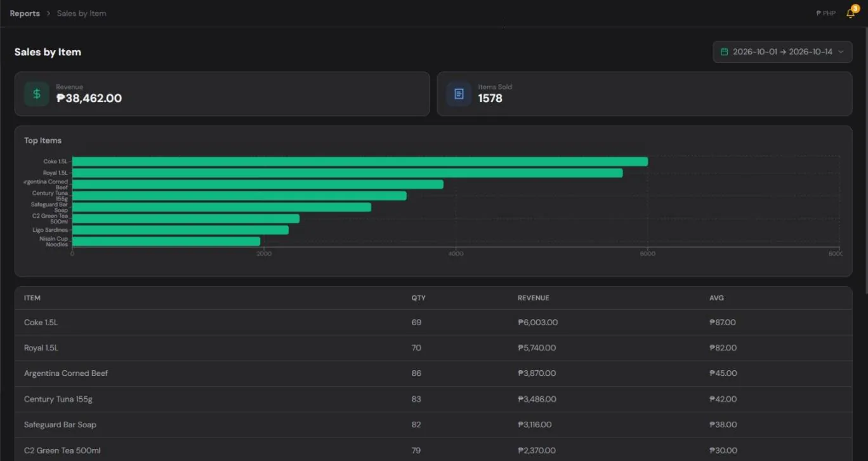Image resolution: width=868 pixels, height=461 pixels.
Task: Click revenue value ₱3,486.00
Action: coord(537,399)
